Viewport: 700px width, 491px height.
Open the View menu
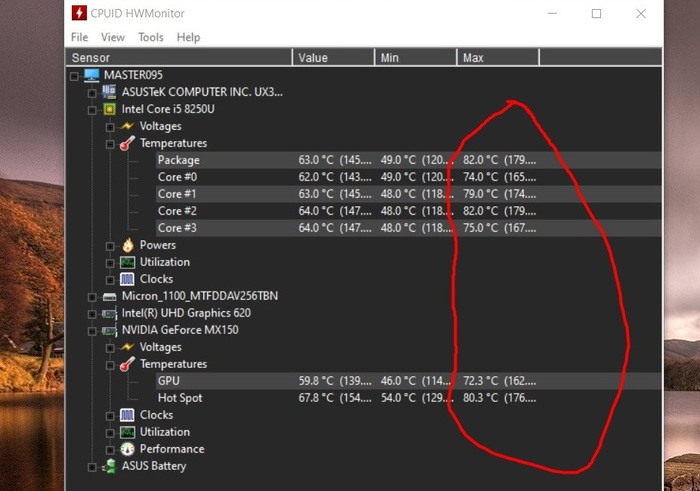coord(112,37)
